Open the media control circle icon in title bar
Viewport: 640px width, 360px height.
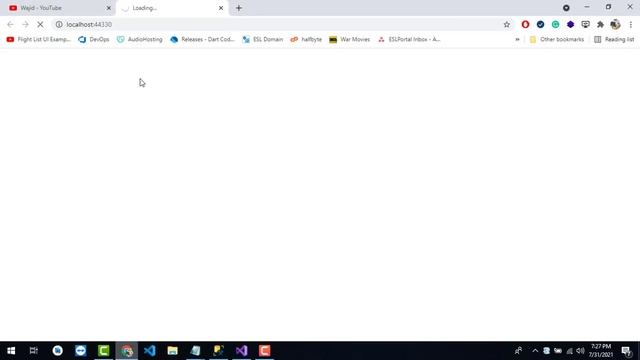pos(566,8)
